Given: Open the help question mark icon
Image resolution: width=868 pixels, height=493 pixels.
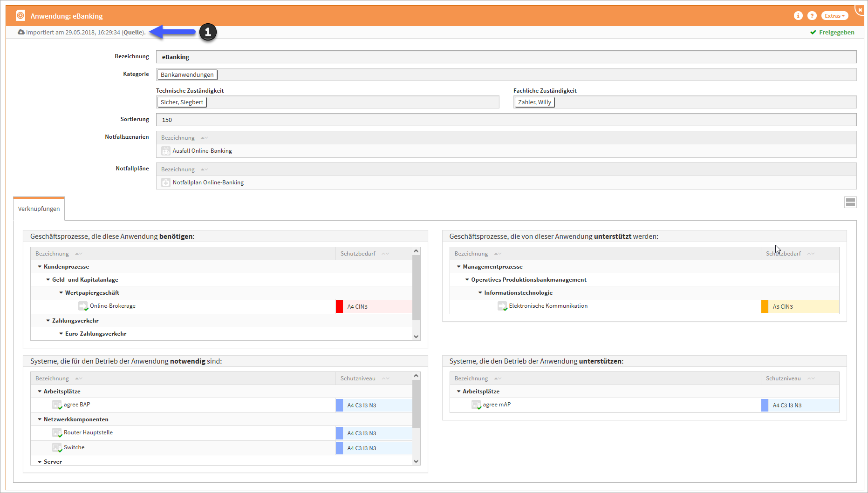Looking at the screenshot, I should tap(812, 16).
